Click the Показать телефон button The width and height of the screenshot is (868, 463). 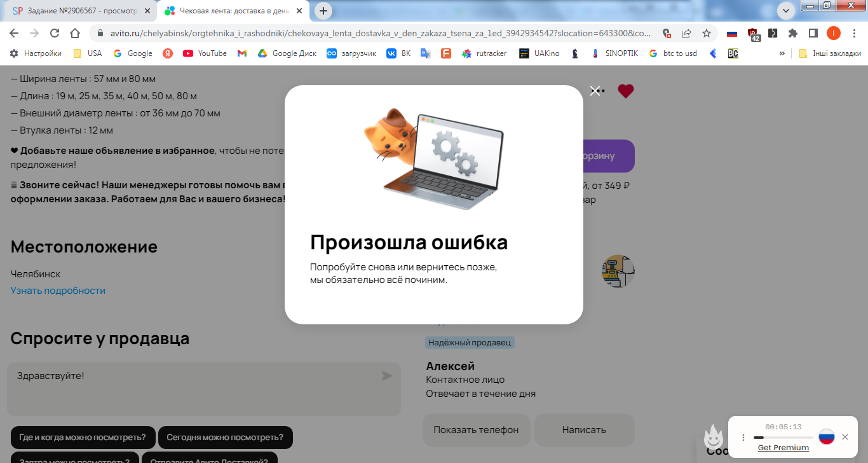pos(476,430)
